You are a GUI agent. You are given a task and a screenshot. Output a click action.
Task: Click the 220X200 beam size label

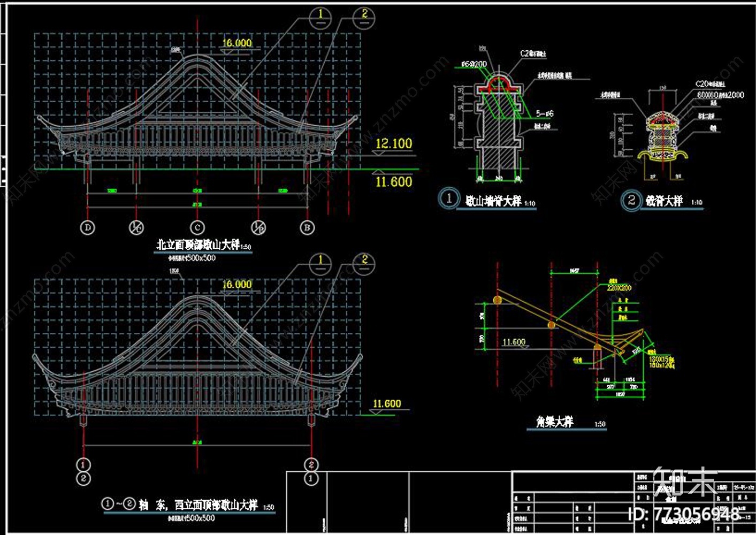click(x=619, y=287)
